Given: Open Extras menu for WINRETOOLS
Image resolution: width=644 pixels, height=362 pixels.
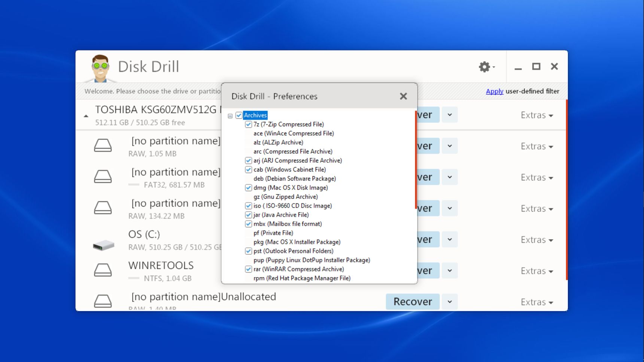Looking at the screenshot, I should 537,271.
